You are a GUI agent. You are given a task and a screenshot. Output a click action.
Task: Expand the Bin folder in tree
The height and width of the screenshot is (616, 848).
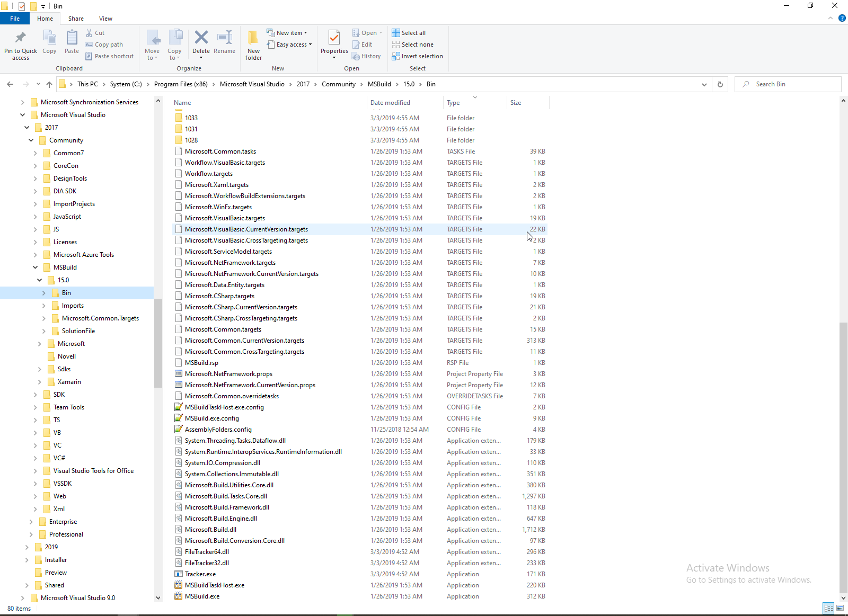click(x=44, y=293)
